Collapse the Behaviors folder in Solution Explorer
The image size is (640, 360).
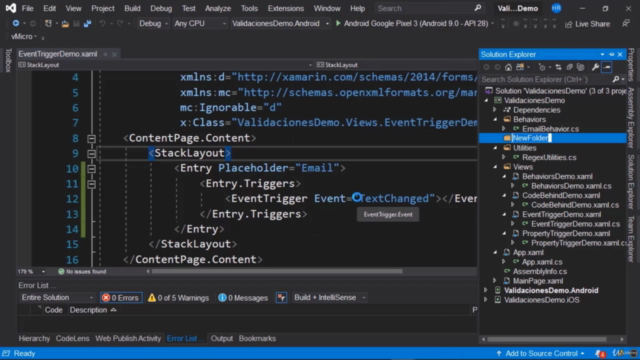click(496, 120)
